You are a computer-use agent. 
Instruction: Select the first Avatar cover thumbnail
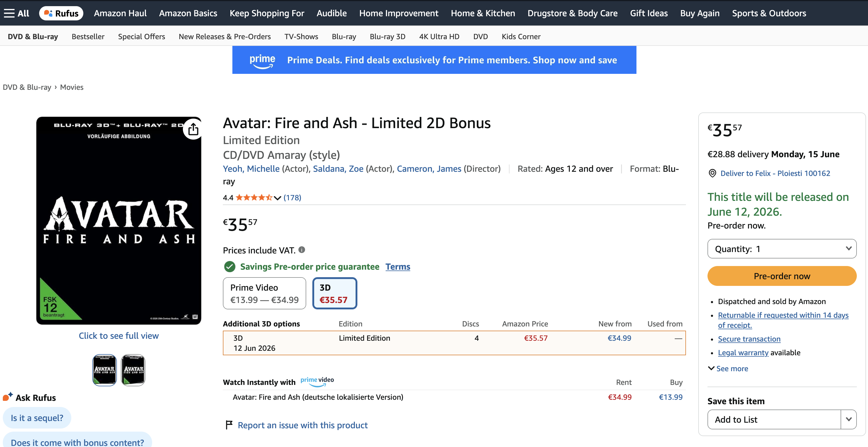tap(105, 370)
